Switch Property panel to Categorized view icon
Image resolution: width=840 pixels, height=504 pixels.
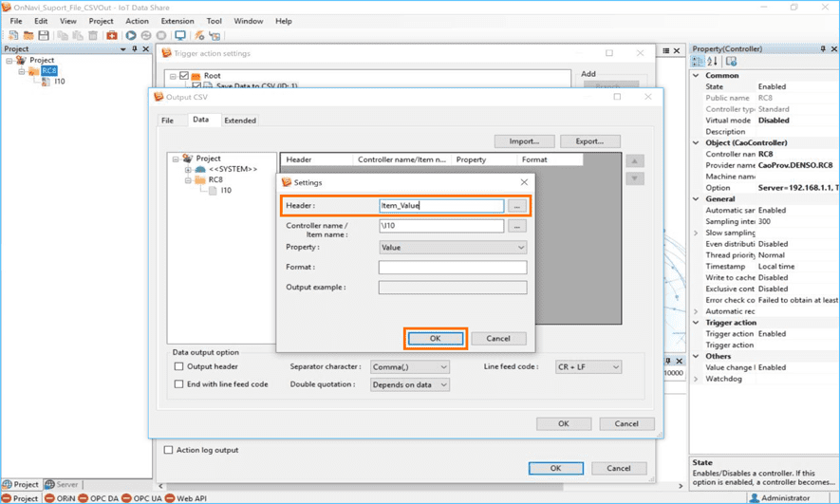[x=698, y=61]
